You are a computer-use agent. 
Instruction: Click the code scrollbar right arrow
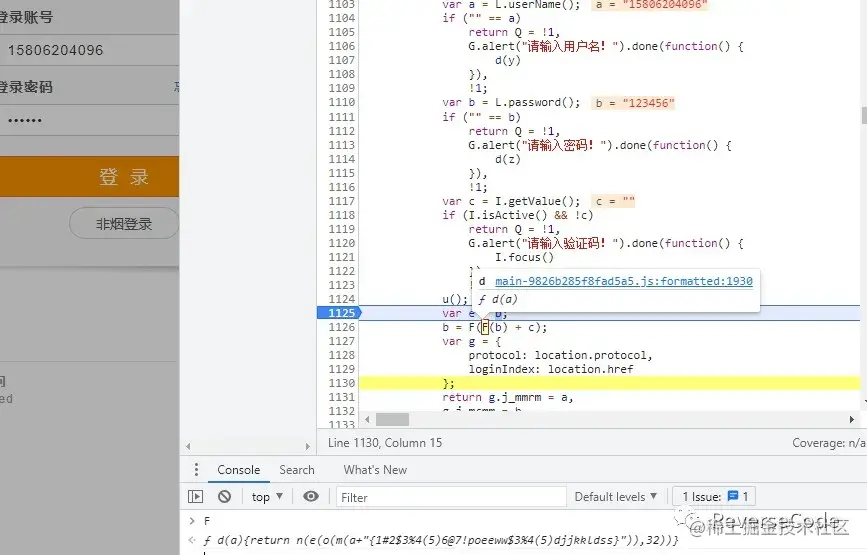click(x=852, y=420)
